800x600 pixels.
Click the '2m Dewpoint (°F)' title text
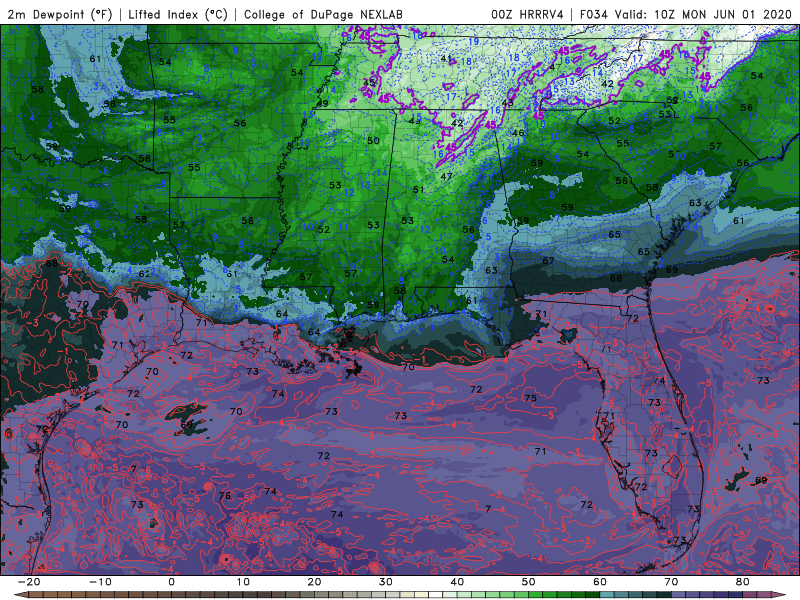59,14
